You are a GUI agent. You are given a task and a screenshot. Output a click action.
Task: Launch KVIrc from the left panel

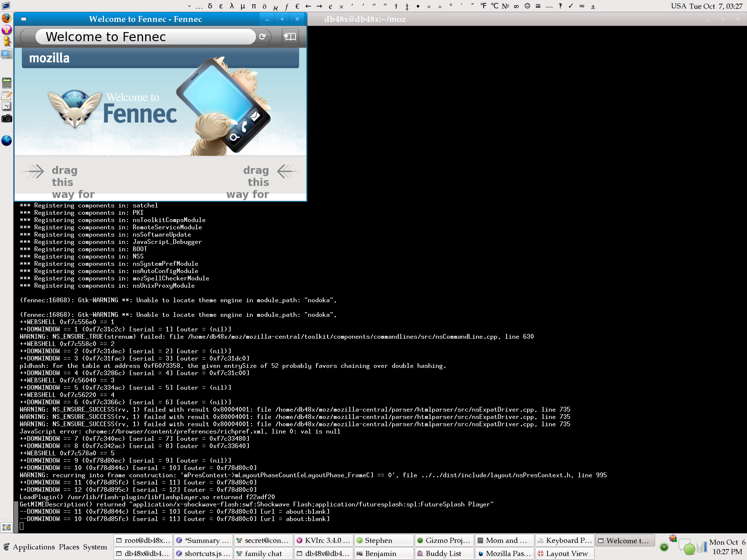click(x=7, y=30)
